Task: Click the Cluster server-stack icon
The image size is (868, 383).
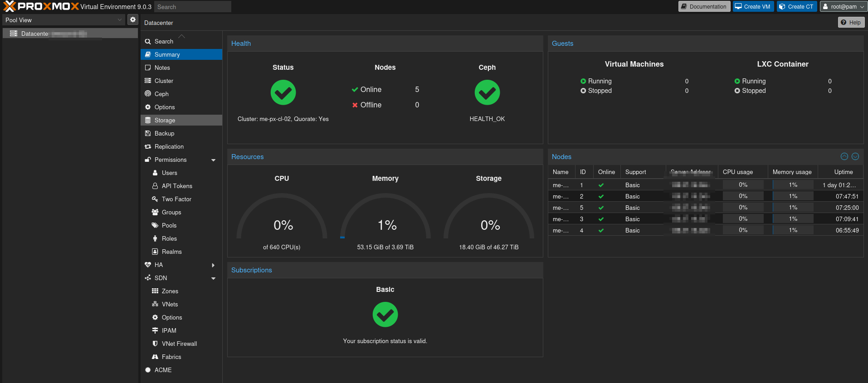Action: point(148,81)
